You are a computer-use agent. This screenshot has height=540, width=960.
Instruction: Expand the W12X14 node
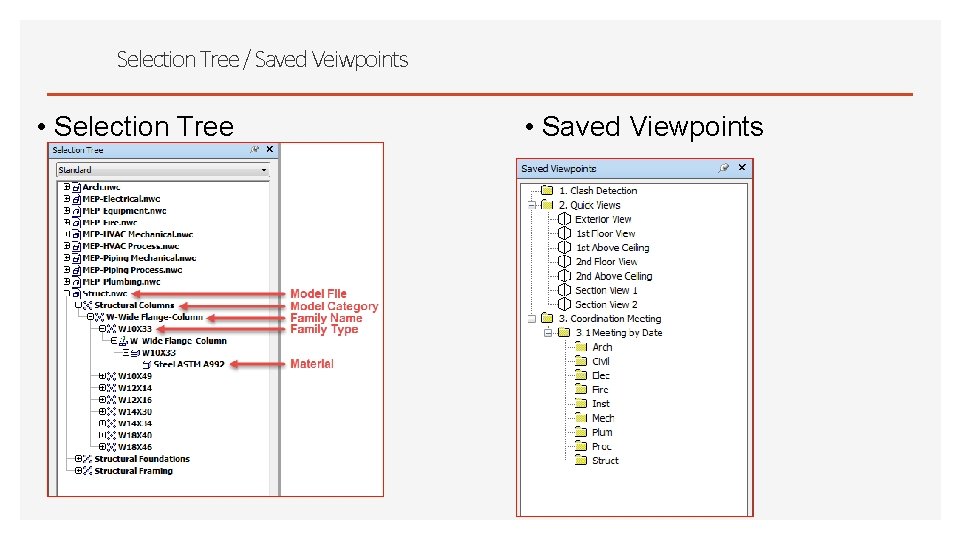point(102,388)
